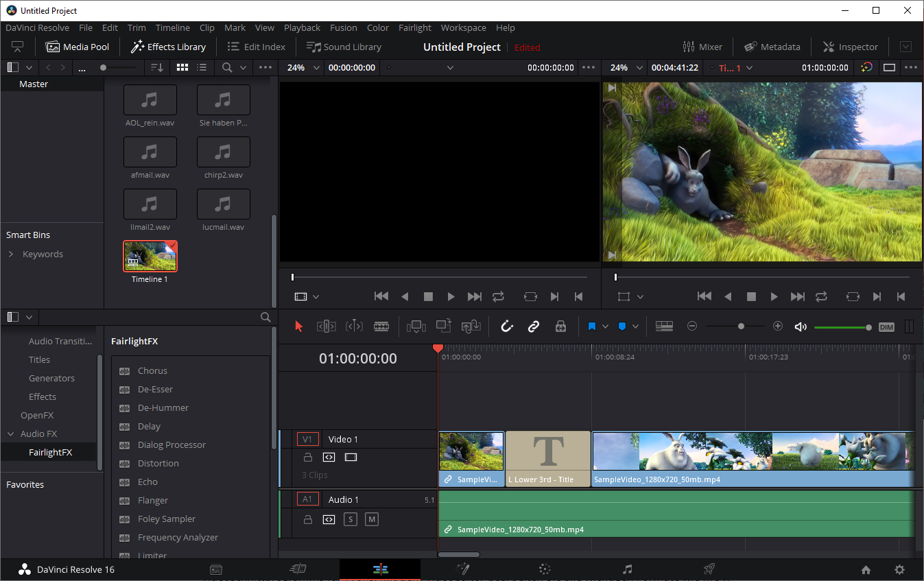
Task: Solo the Audio 1 track
Action: (x=351, y=519)
